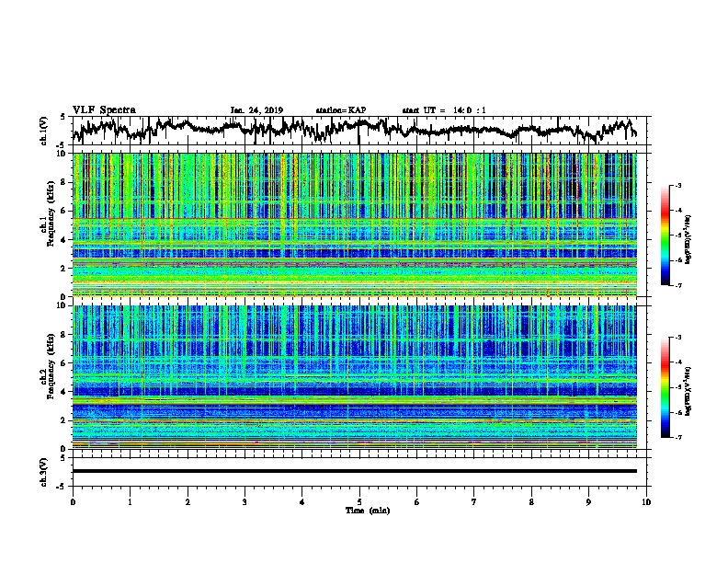
Task: Select the "start UT = 14:0 :1" text
Action: coord(444,110)
